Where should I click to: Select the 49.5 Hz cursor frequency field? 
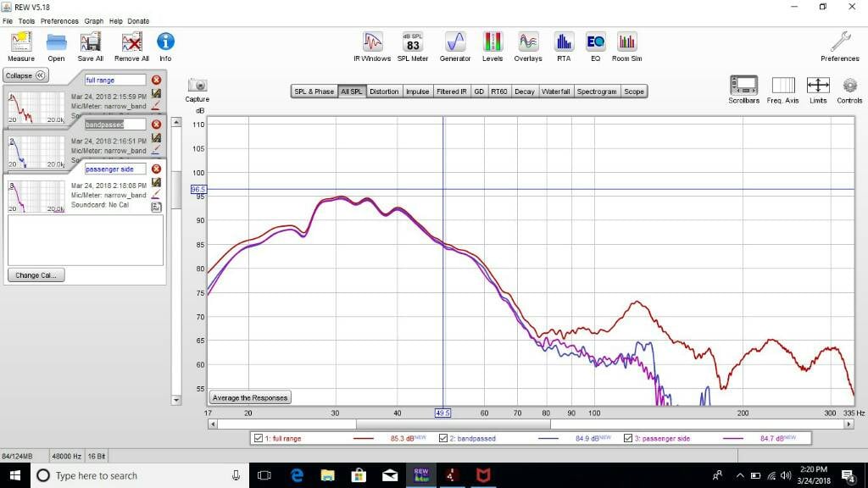(x=444, y=413)
